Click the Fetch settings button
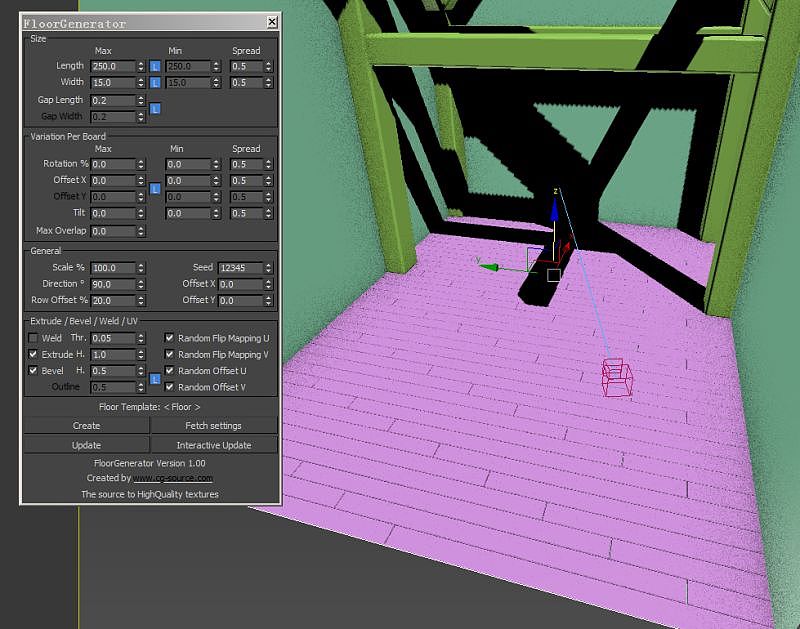The width and height of the screenshot is (800, 629). pyautogui.click(x=214, y=425)
